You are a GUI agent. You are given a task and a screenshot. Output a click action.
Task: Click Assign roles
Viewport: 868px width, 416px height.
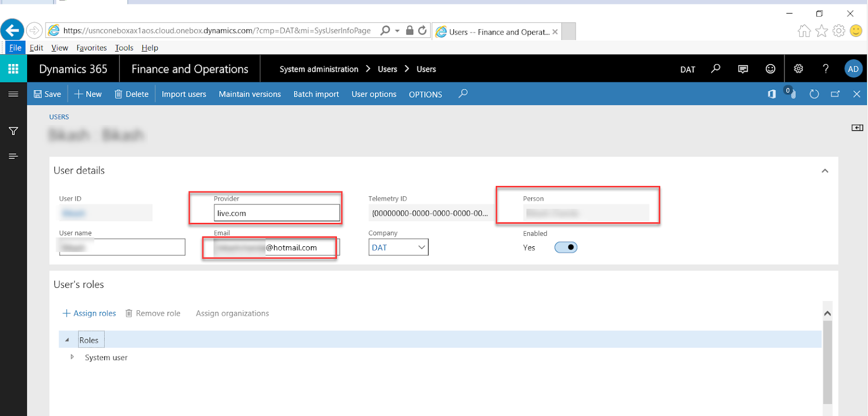tap(90, 313)
